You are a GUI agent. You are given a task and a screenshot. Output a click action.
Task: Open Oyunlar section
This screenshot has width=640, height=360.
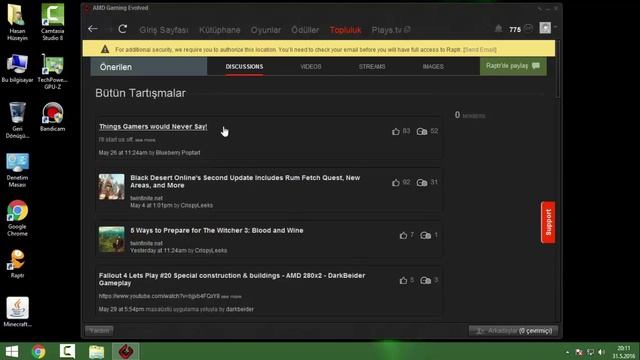click(x=266, y=30)
